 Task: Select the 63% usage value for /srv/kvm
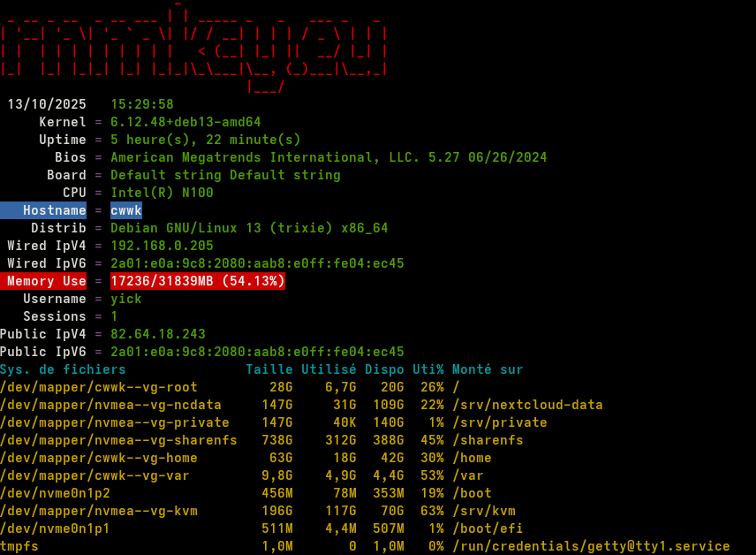432,511
